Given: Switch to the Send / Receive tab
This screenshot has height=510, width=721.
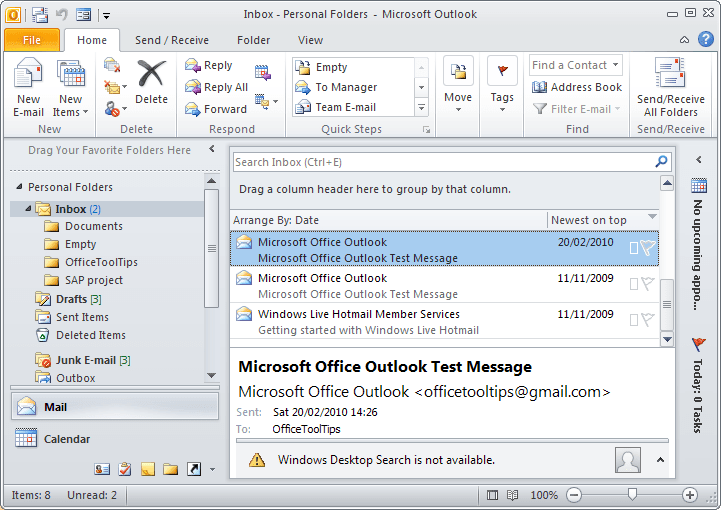Looking at the screenshot, I should point(172,40).
